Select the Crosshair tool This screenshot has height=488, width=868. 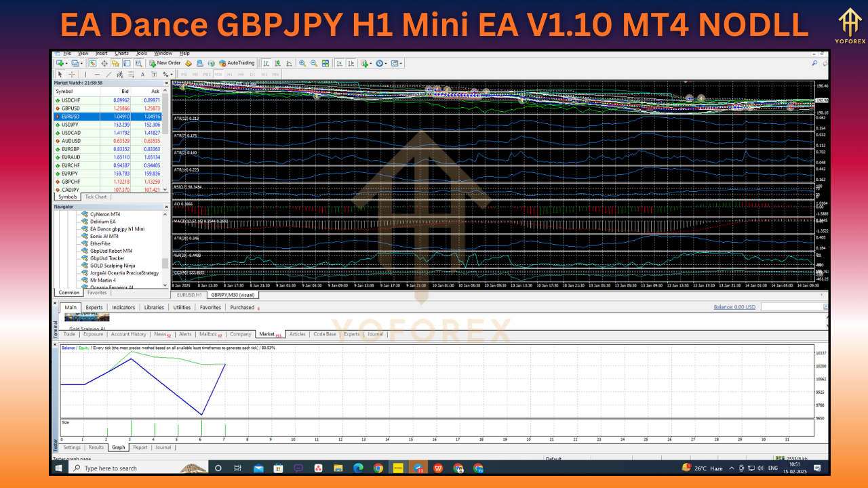tap(72, 74)
